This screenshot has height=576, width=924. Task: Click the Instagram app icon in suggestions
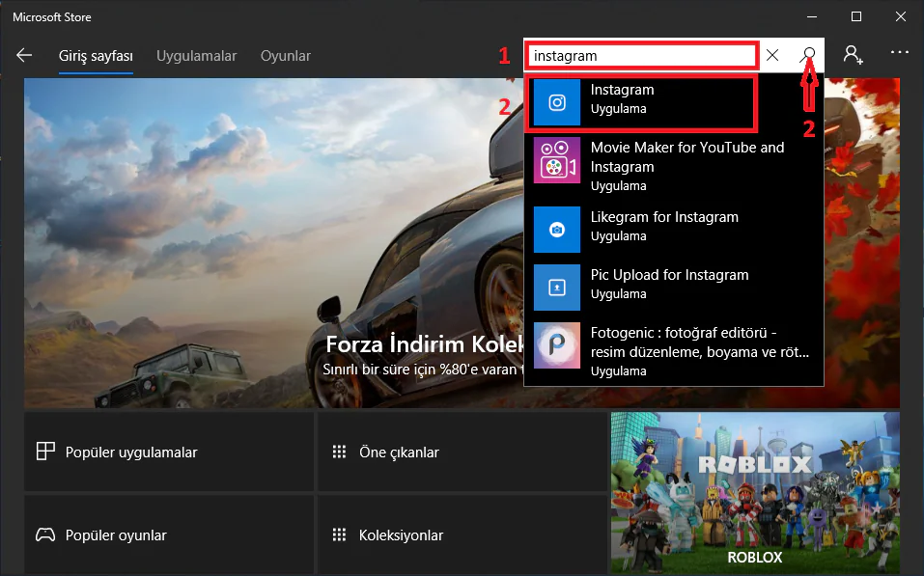click(x=557, y=102)
